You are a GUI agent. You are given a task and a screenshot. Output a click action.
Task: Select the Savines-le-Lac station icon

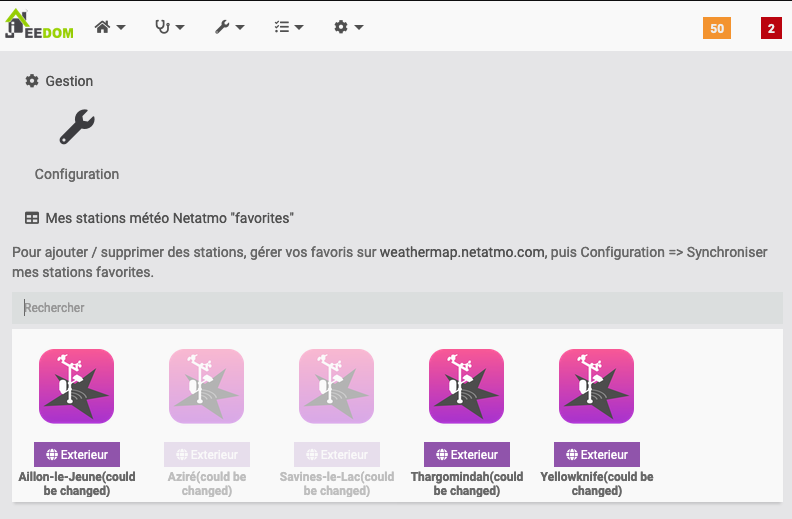coord(336,386)
